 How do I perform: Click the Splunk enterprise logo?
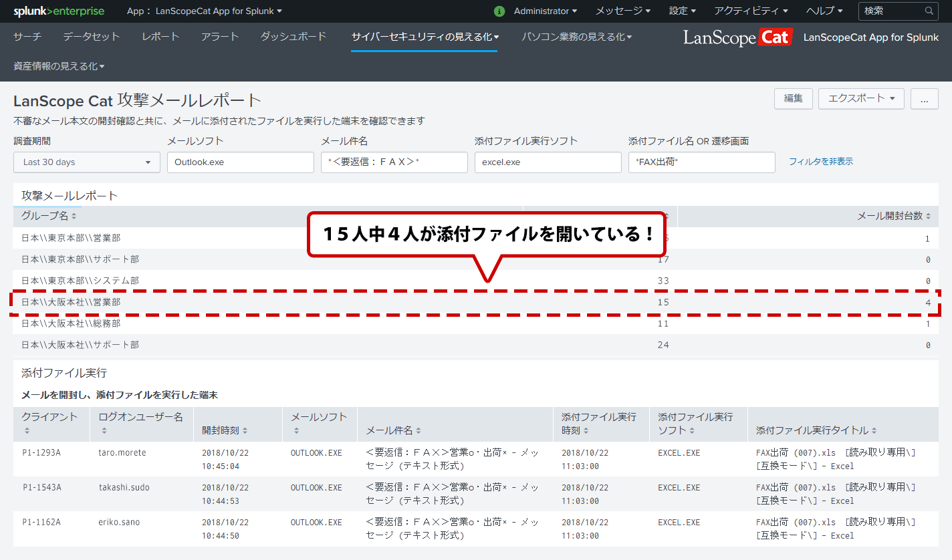click(59, 11)
